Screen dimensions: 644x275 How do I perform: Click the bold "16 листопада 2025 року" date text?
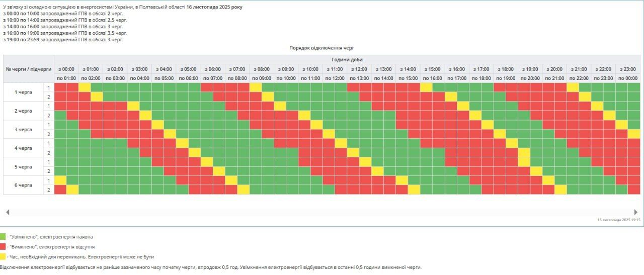click(x=214, y=7)
